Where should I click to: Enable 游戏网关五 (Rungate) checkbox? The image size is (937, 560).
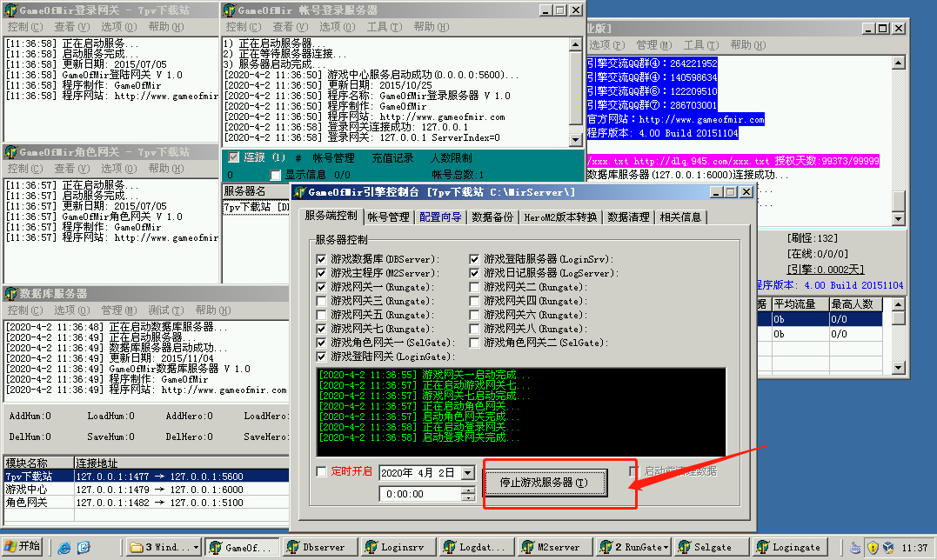click(x=322, y=315)
